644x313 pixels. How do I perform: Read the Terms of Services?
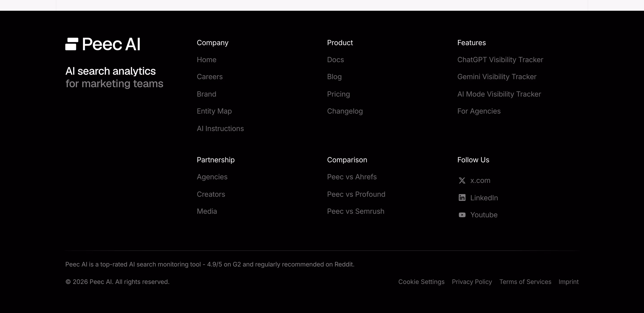pyautogui.click(x=525, y=282)
